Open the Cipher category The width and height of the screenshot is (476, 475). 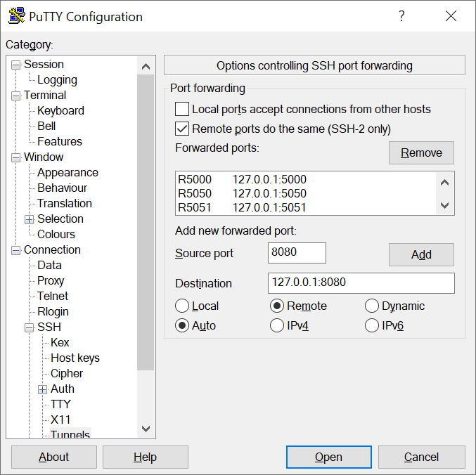(67, 373)
